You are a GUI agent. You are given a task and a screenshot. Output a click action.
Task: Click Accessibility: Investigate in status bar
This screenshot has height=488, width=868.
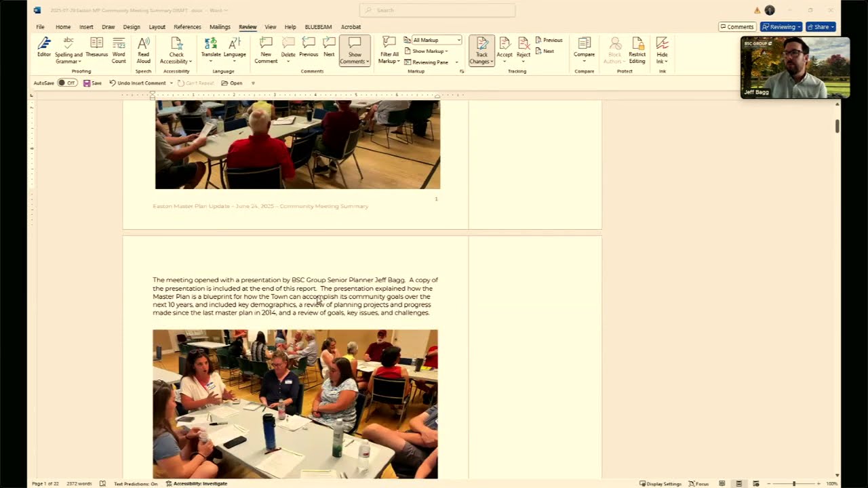coord(197,483)
